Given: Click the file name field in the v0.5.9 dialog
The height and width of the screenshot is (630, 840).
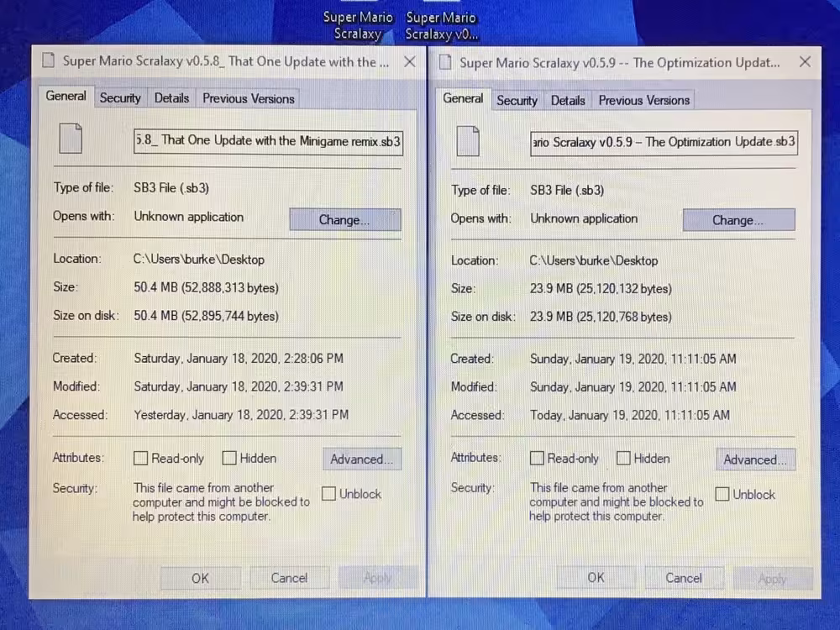Looking at the screenshot, I should click(664, 143).
